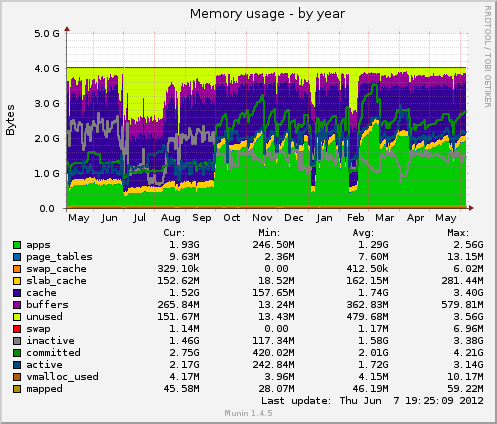The height and width of the screenshot is (424, 497).
Task: Click the 'Avg:' column header
Action: (x=363, y=233)
